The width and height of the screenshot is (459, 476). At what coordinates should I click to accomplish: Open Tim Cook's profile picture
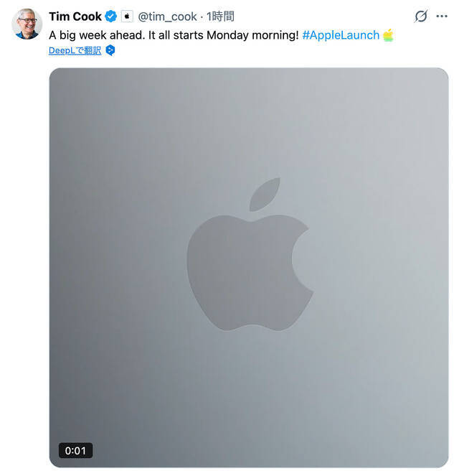[27, 24]
